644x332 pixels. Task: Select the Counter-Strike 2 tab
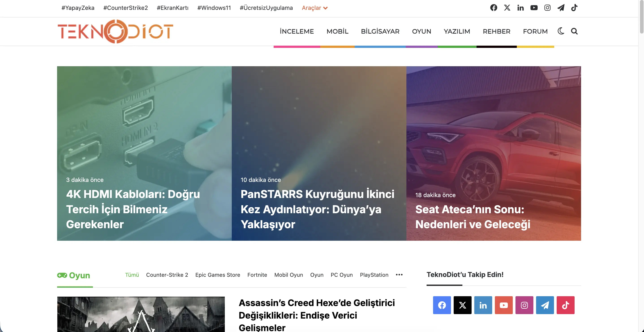coord(167,275)
